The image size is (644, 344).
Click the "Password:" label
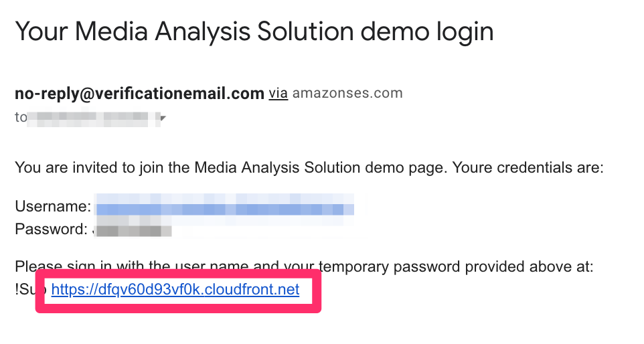[52, 229]
